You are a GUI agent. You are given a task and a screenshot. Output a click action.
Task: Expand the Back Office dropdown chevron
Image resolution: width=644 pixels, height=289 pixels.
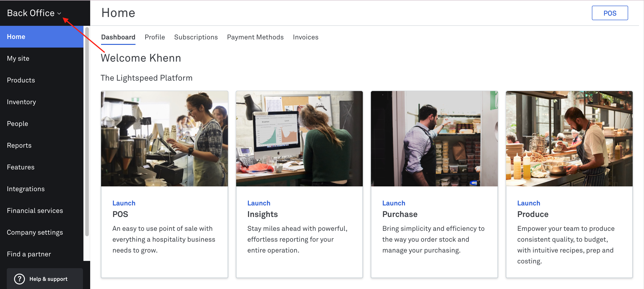click(x=59, y=14)
